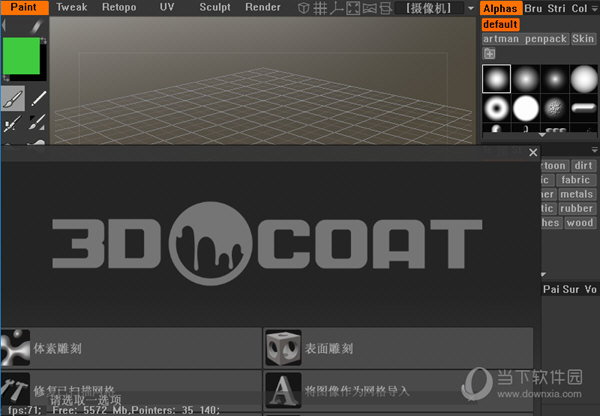
Task: Select the sphere-shaped alpha
Action: tap(584, 79)
